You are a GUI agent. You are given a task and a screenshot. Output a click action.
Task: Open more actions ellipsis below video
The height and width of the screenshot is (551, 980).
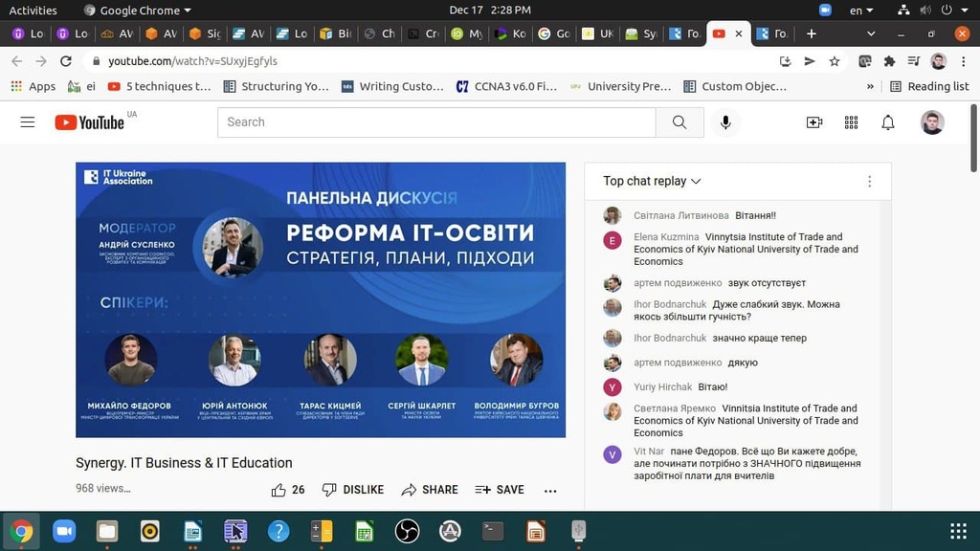coord(550,490)
